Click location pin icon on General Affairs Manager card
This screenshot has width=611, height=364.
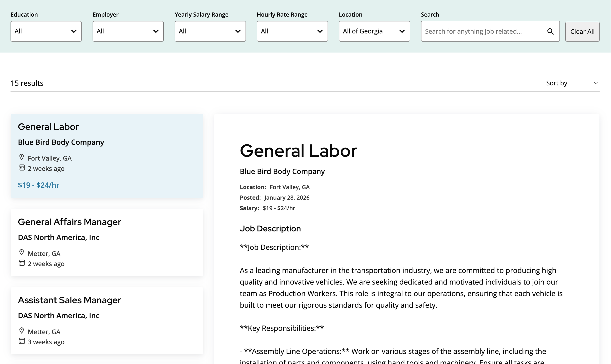22,252
